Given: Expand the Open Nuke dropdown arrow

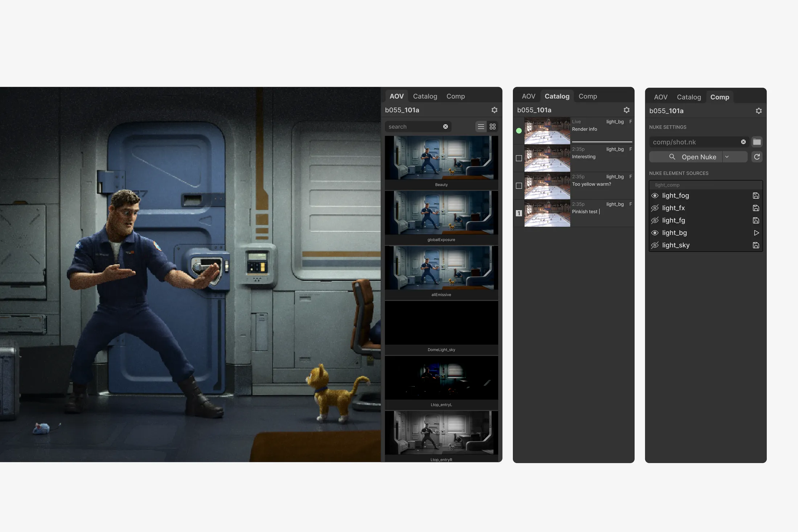Looking at the screenshot, I should point(727,157).
